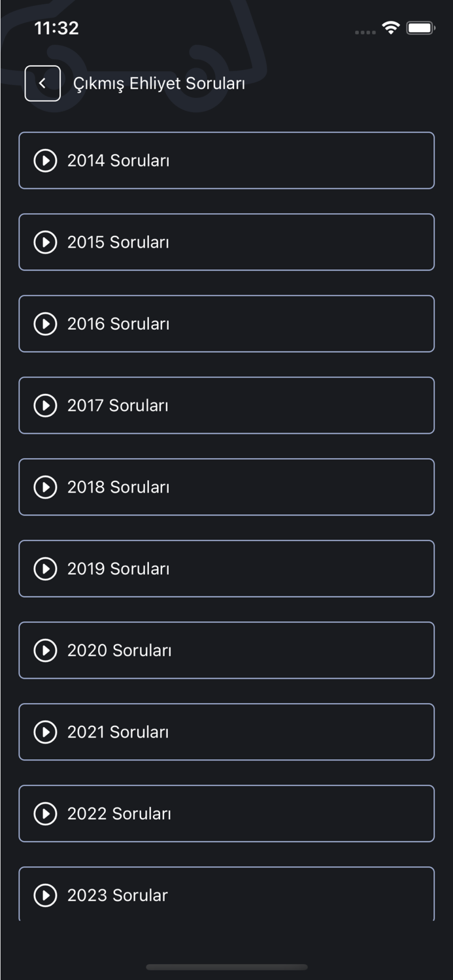Tap play icon beside 2019 Soruları
Screen dimensions: 453x980
coord(45,569)
